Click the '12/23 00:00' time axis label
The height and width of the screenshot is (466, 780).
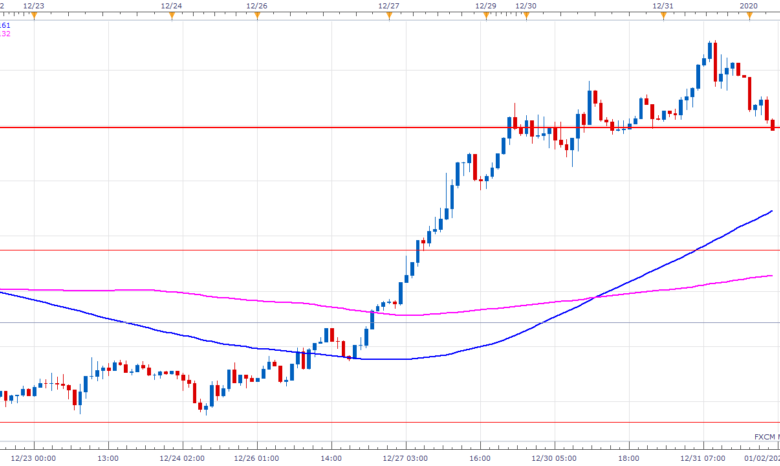point(33,458)
